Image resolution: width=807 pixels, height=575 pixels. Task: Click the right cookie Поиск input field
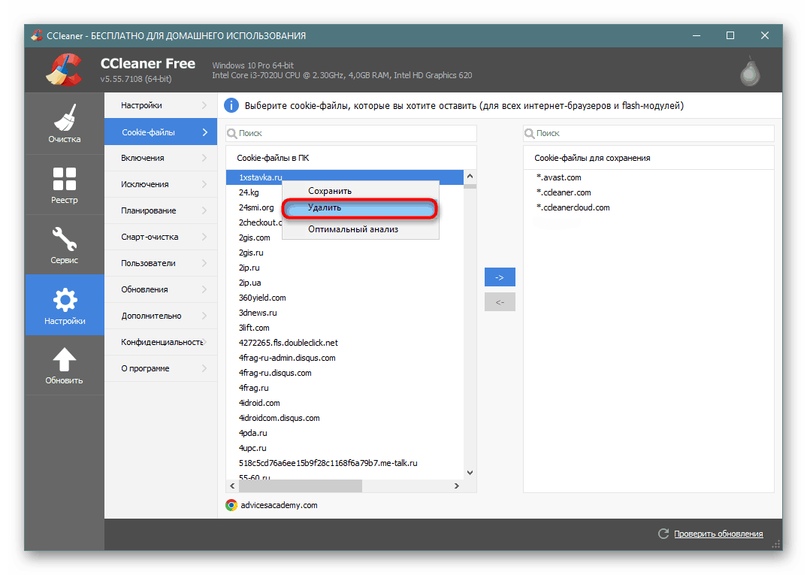[x=648, y=133]
